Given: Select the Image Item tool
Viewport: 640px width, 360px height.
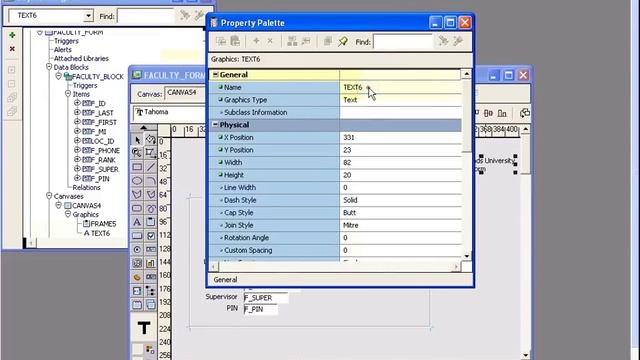Looking at the screenshot, I should (x=137, y=263).
